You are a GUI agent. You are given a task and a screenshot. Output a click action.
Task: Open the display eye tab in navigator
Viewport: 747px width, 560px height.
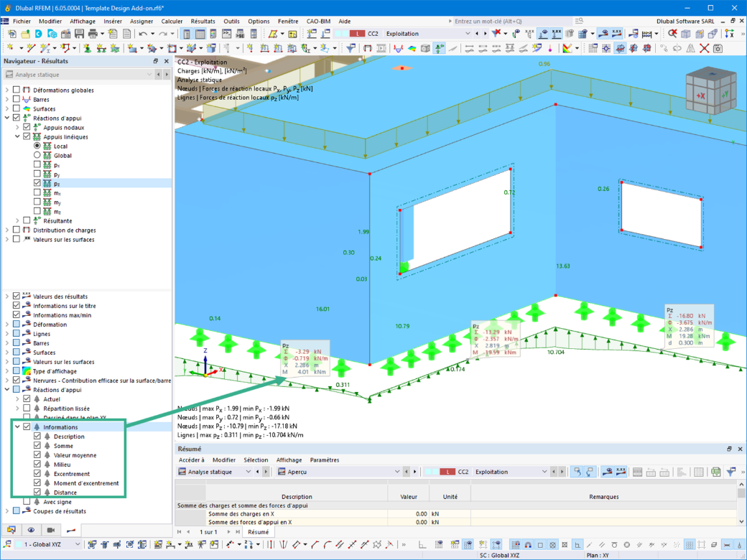[x=31, y=530]
